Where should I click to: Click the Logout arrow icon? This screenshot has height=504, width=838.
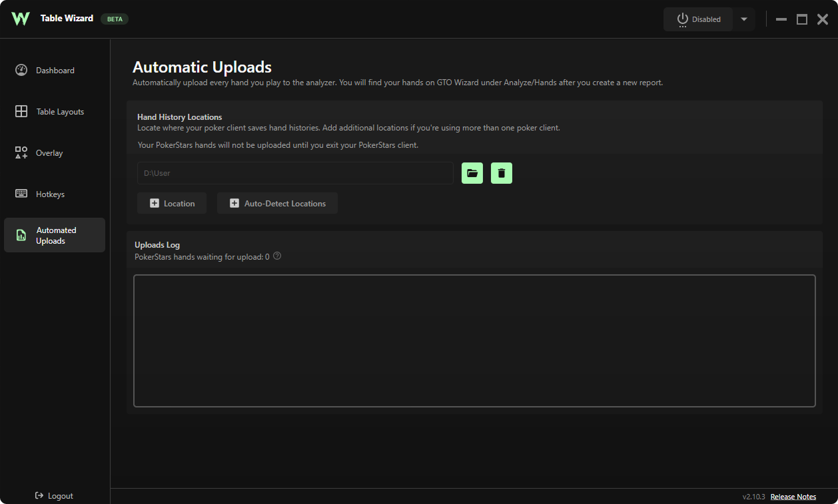click(x=39, y=496)
